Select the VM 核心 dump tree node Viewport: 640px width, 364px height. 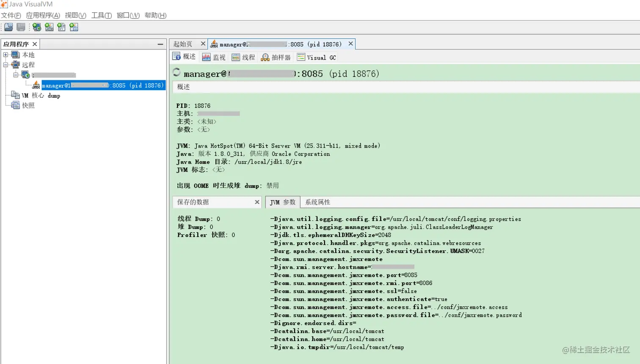tap(41, 96)
